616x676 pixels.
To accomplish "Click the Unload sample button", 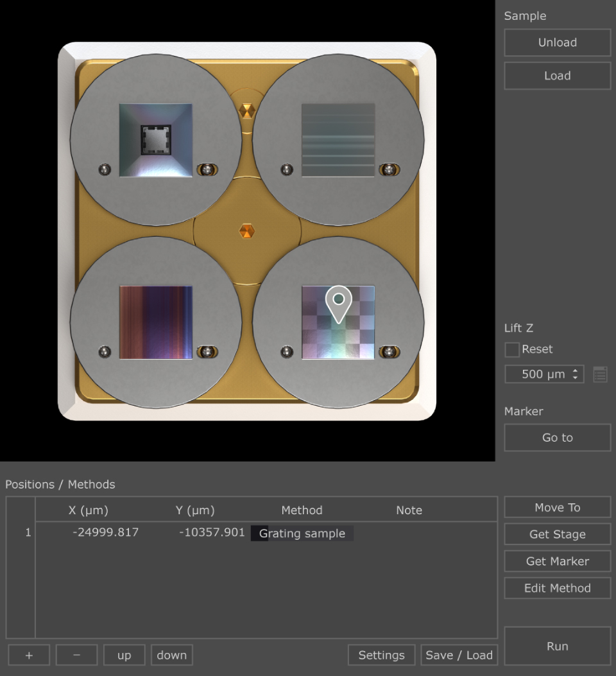I will (558, 42).
